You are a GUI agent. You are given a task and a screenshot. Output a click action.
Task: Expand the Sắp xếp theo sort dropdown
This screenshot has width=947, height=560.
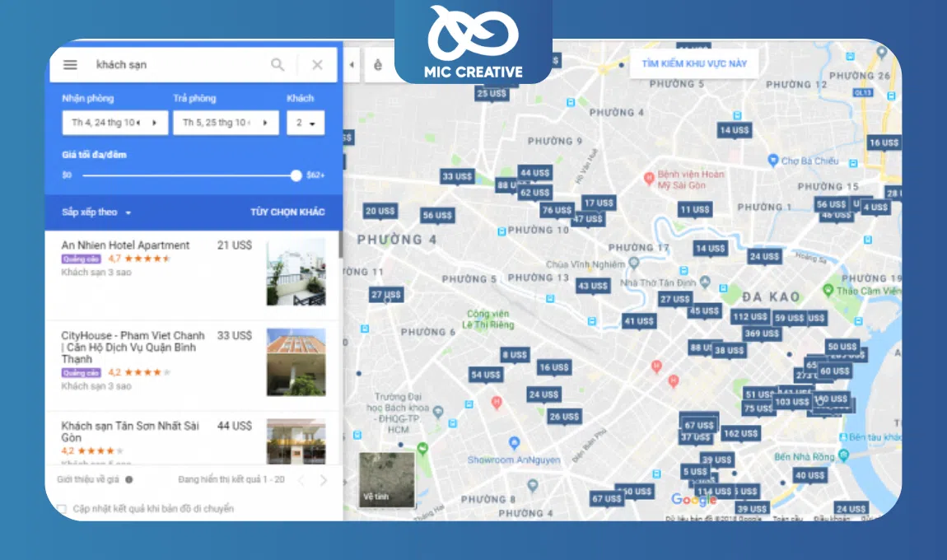[x=96, y=212]
